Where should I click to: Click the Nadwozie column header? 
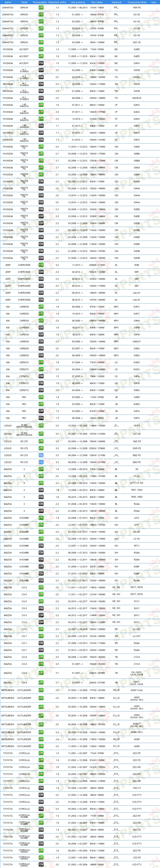click(116, 2)
